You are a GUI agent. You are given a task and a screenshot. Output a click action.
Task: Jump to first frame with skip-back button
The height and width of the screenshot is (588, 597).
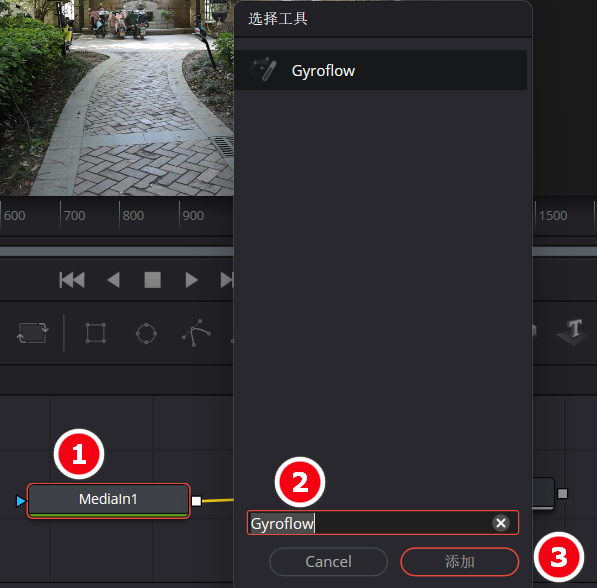[x=72, y=280]
